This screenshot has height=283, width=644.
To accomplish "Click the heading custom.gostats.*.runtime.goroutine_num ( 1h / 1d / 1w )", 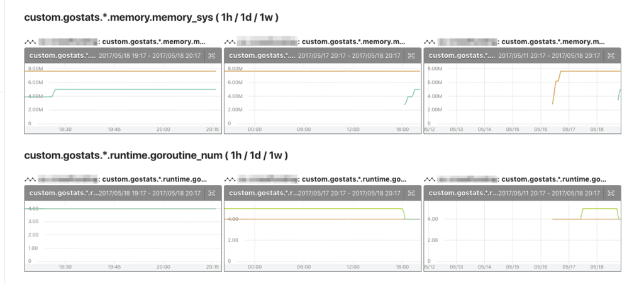I will click(156, 156).
